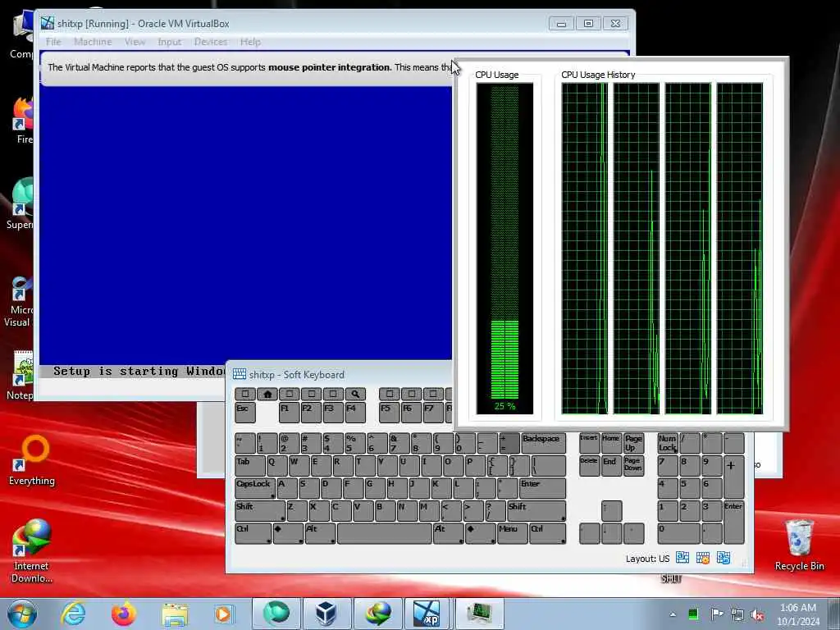The image size is (840, 630).
Task: Toggle the right Shift key on Soft Keyboard
Action: pyautogui.click(x=536, y=511)
